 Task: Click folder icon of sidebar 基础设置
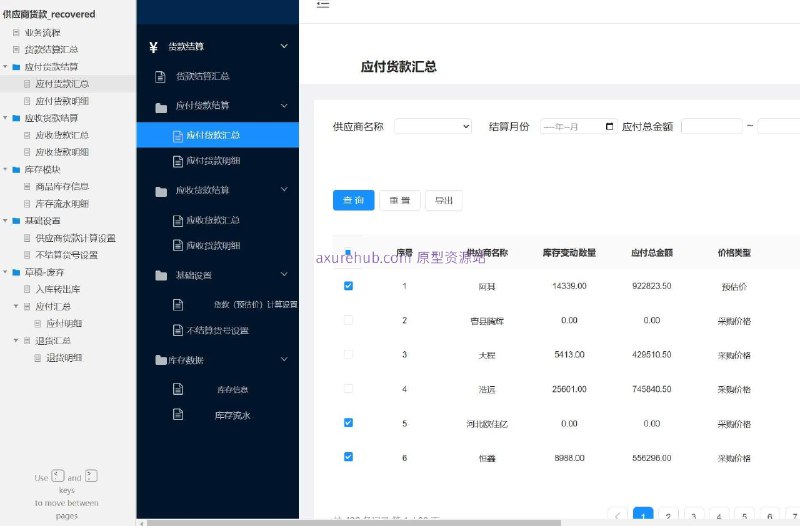pos(161,275)
